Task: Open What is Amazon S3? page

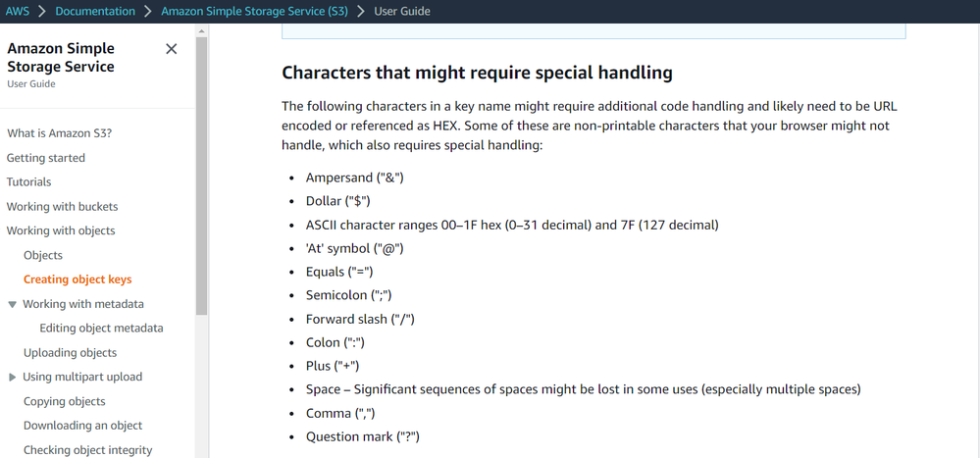Action: (59, 133)
